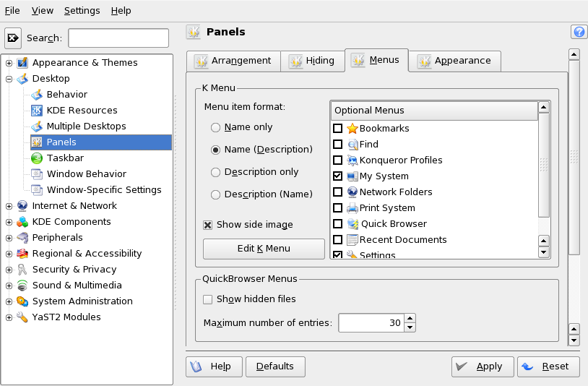
Task: Click the Multiple Desktops icon
Action: tap(37, 126)
